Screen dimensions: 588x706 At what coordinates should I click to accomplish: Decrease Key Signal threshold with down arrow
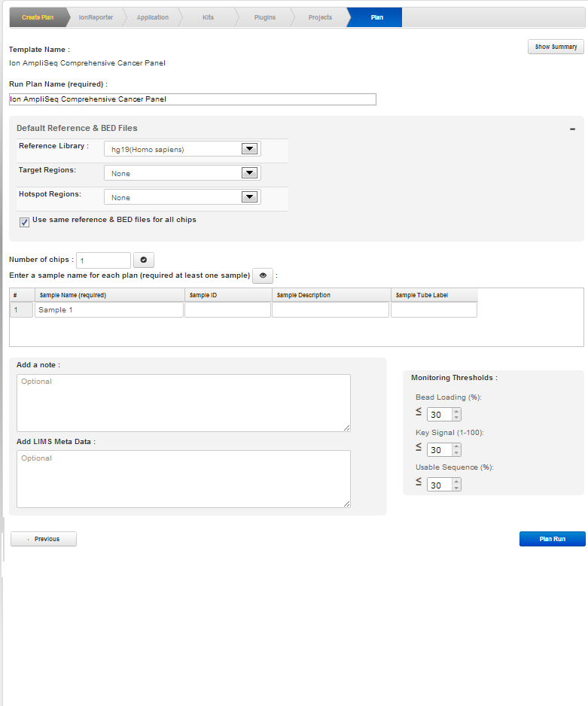point(456,453)
